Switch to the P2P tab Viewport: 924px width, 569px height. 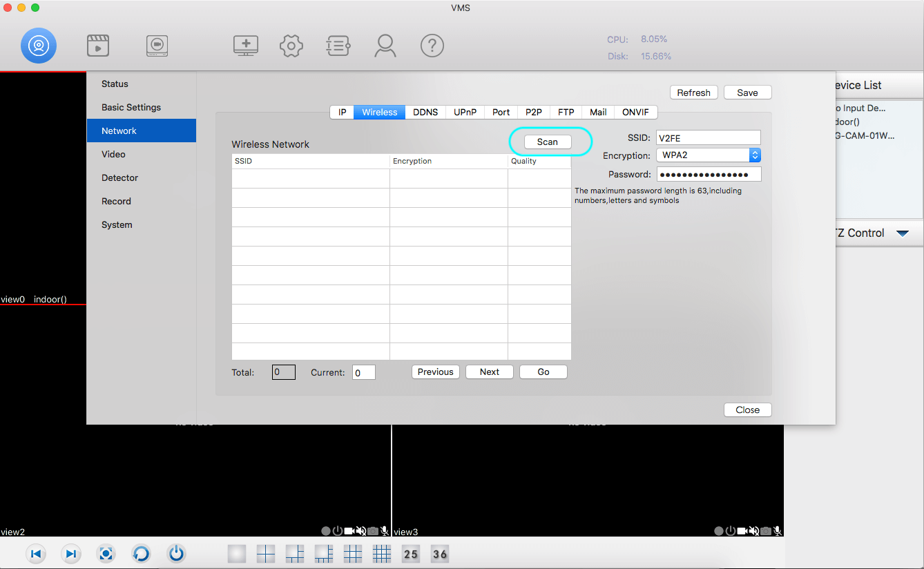coord(534,112)
